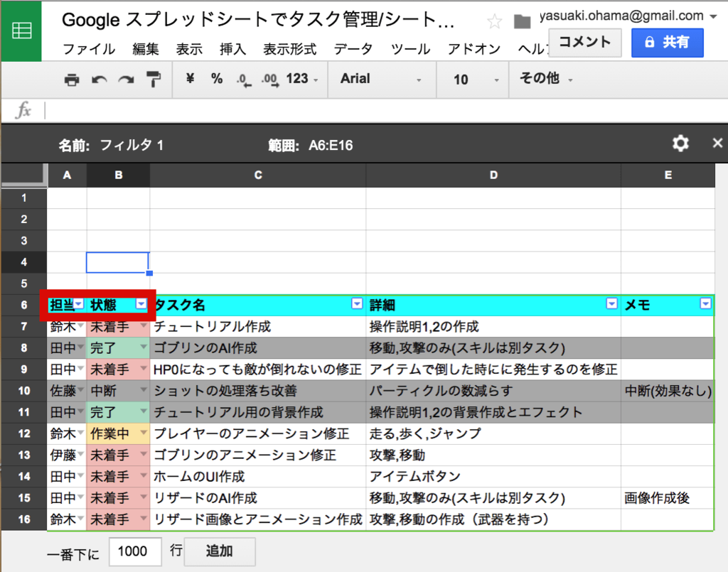
Task: Open status dropdown in row 10 中断
Action: (144, 389)
